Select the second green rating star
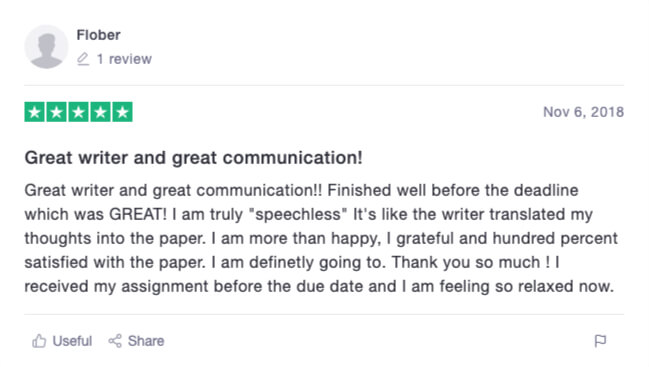 [x=57, y=112]
